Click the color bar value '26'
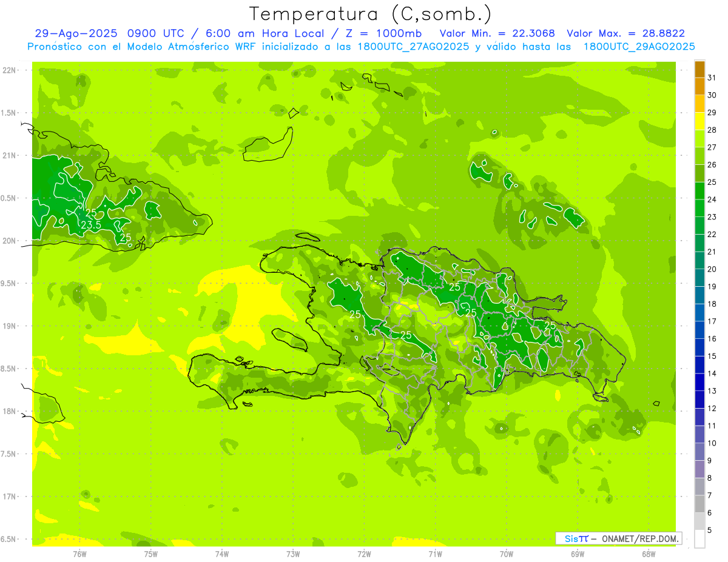Screen dimensions: 728x562 point(712,165)
